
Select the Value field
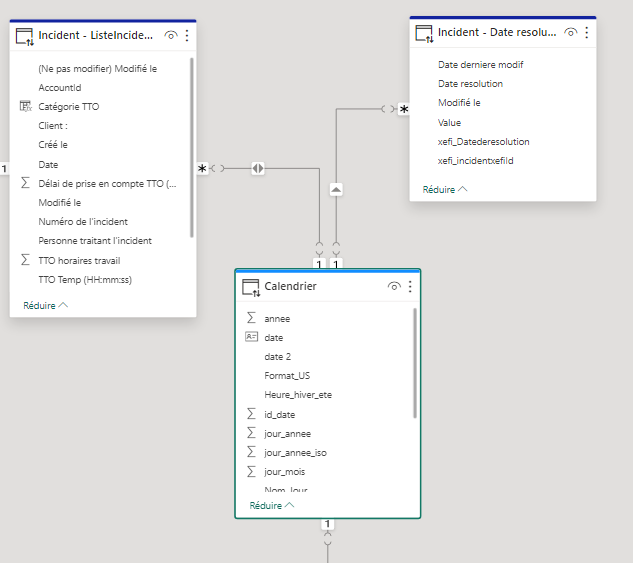(449, 123)
